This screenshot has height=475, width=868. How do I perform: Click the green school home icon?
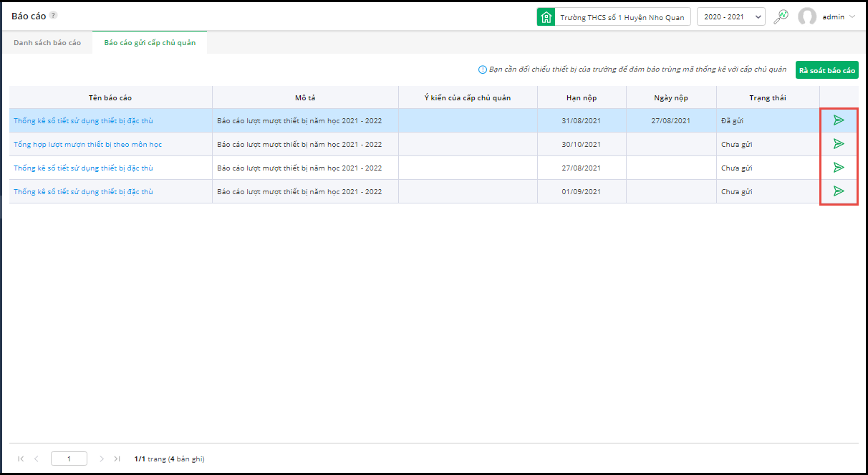546,16
